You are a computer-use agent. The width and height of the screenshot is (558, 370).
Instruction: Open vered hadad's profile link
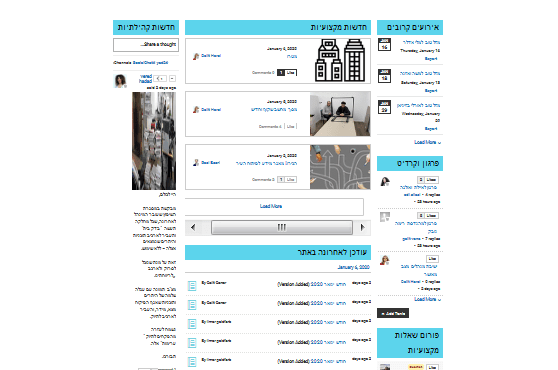point(146,79)
